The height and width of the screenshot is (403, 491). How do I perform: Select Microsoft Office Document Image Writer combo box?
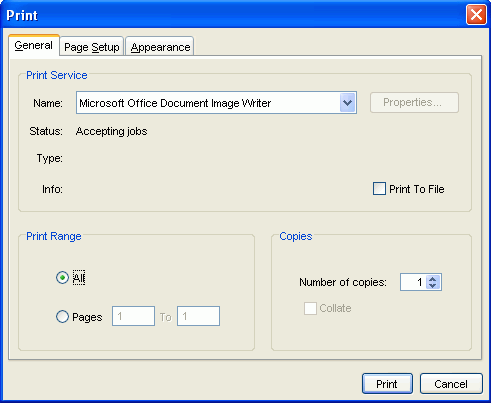(216, 103)
